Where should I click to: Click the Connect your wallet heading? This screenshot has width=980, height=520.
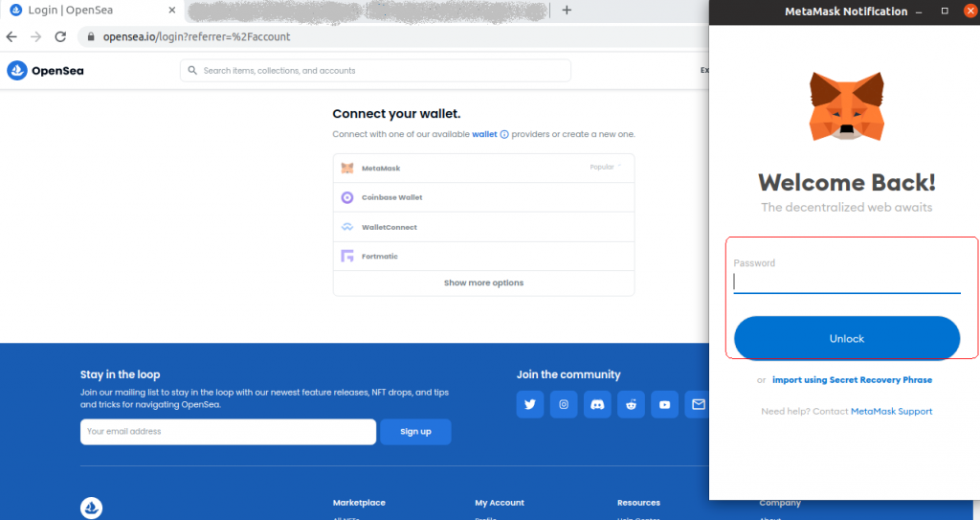pos(396,114)
